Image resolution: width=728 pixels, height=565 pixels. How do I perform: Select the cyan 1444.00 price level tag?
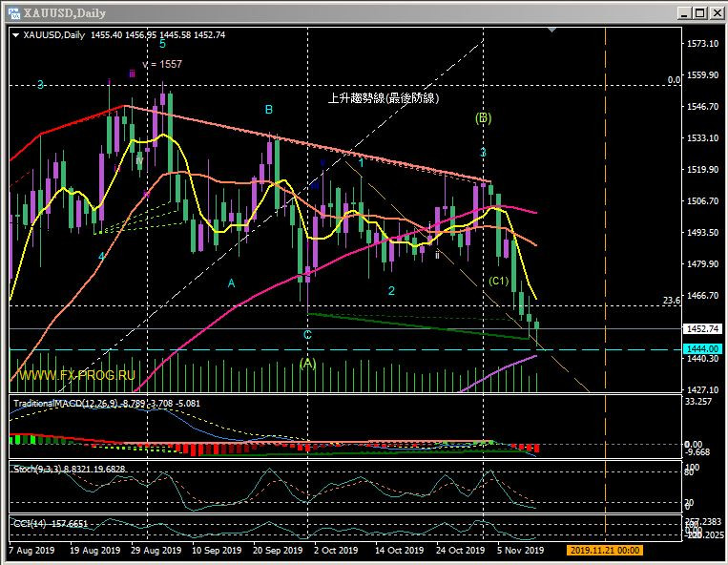pos(705,349)
